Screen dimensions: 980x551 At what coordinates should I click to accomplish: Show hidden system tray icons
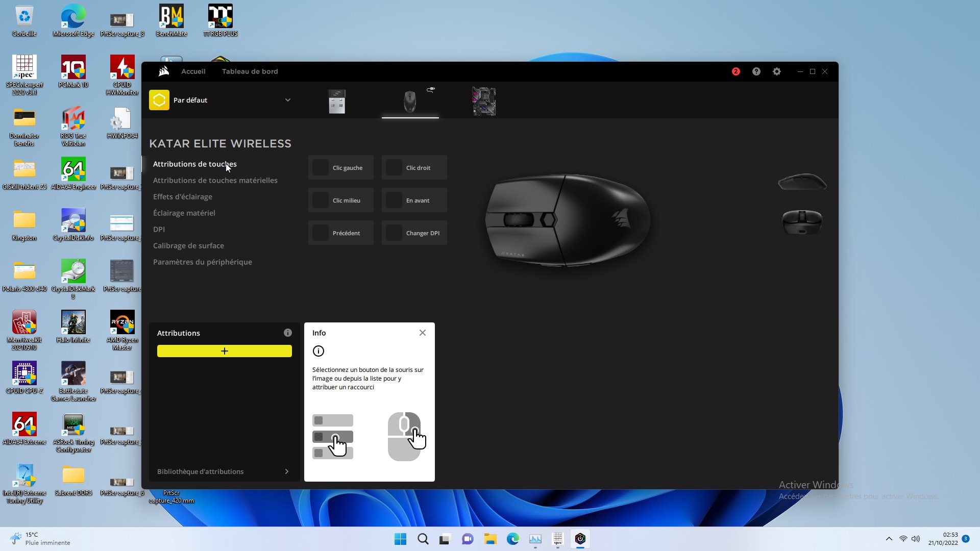(x=889, y=539)
